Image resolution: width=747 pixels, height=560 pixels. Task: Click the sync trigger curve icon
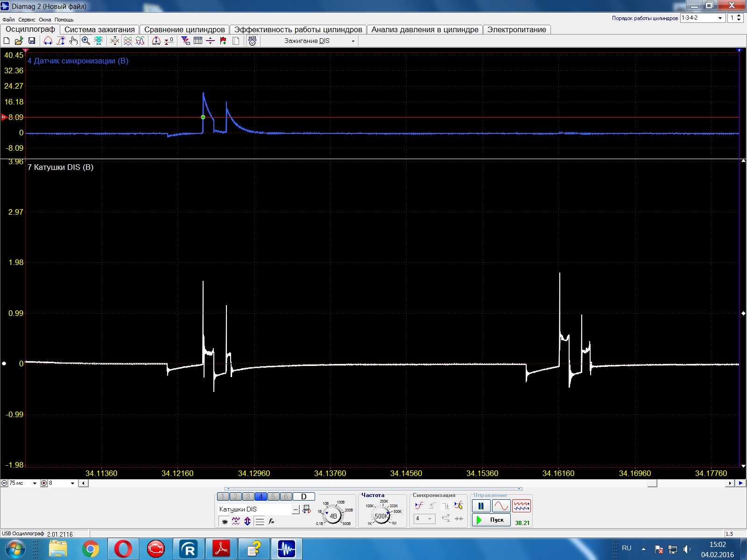pyautogui.click(x=419, y=505)
